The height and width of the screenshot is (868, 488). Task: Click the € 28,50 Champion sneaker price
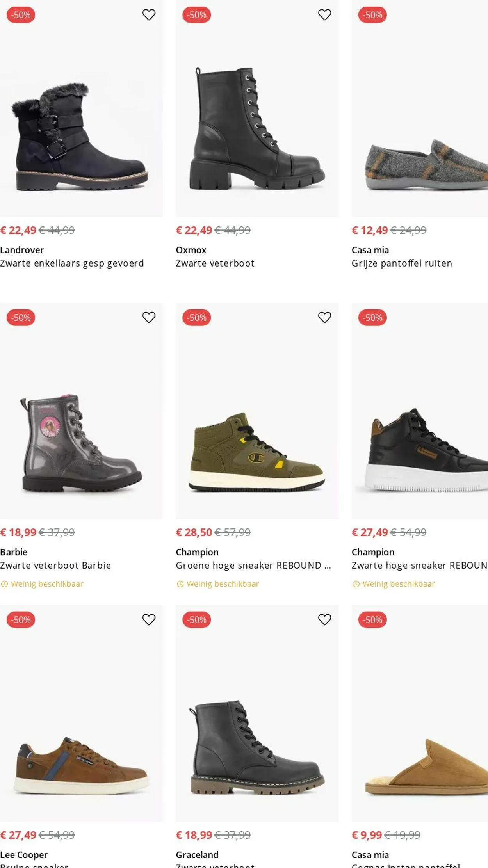click(194, 532)
